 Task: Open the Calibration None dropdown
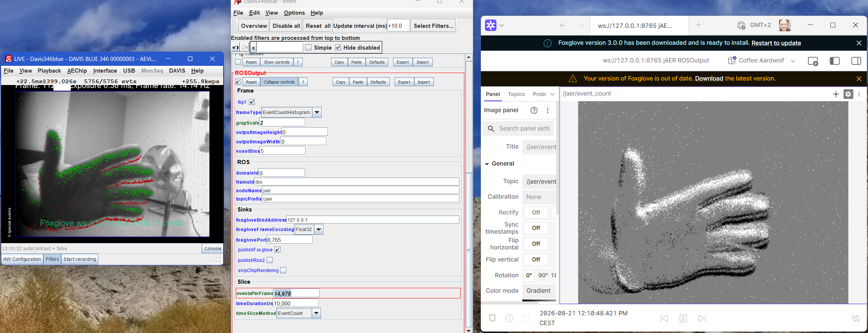click(x=539, y=197)
